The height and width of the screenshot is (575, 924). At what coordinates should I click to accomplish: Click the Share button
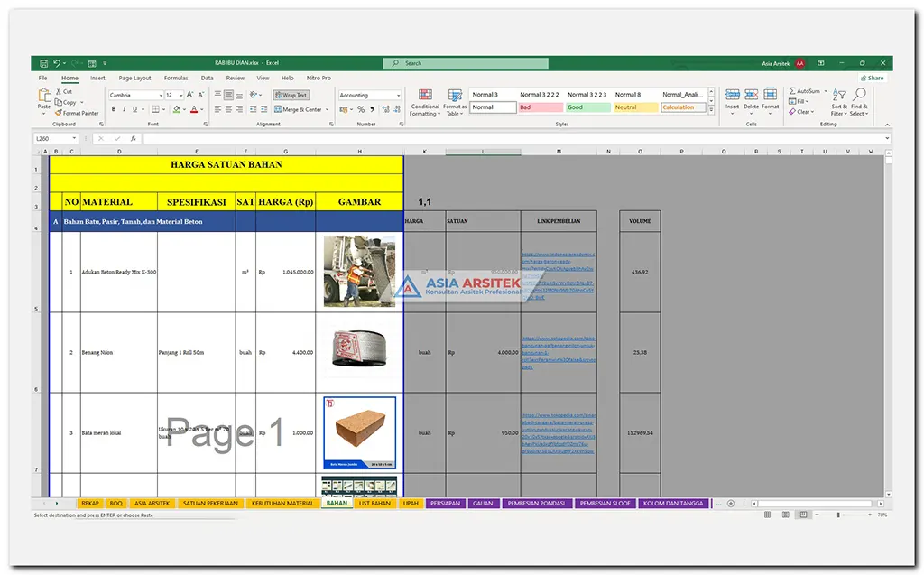coord(873,78)
